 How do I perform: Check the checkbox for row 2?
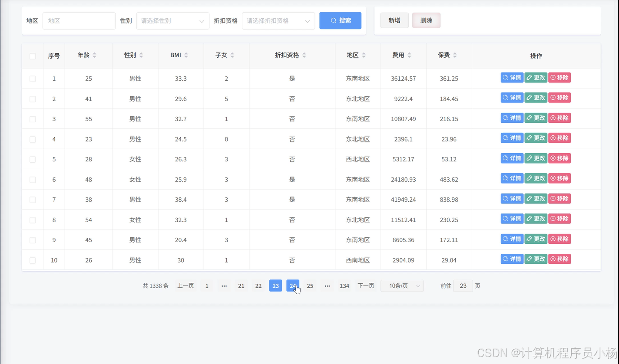[33, 99]
